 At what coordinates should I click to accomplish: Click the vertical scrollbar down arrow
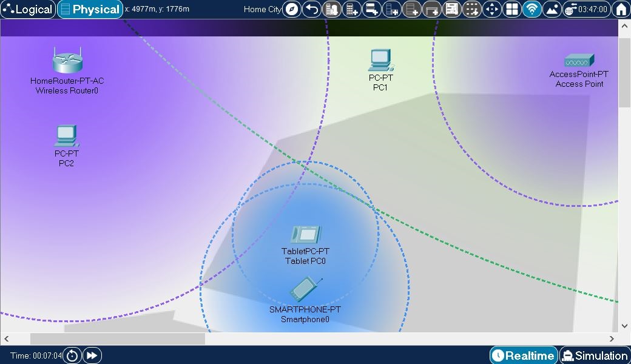[x=624, y=326]
